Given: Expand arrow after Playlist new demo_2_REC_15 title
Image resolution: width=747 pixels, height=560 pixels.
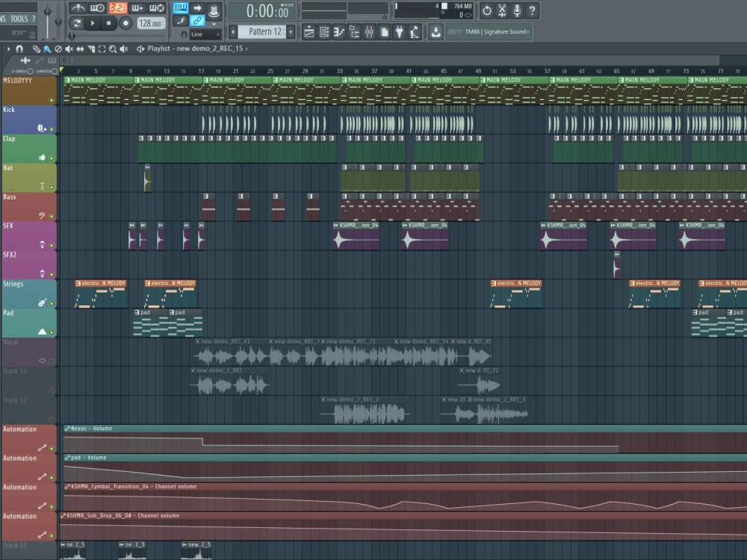Looking at the screenshot, I should click(247, 49).
